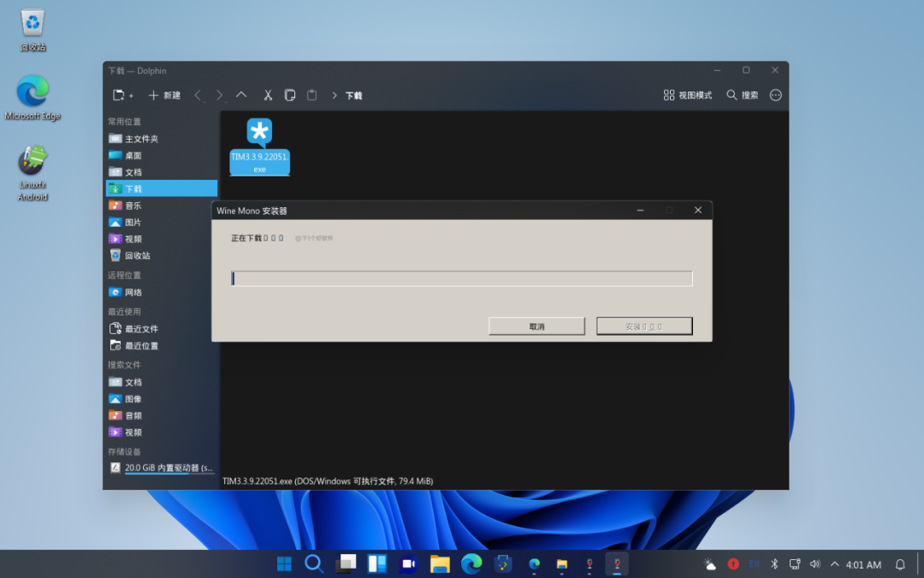
Task: Open the Start menu from the taskbar
Action: coord(284,564)
